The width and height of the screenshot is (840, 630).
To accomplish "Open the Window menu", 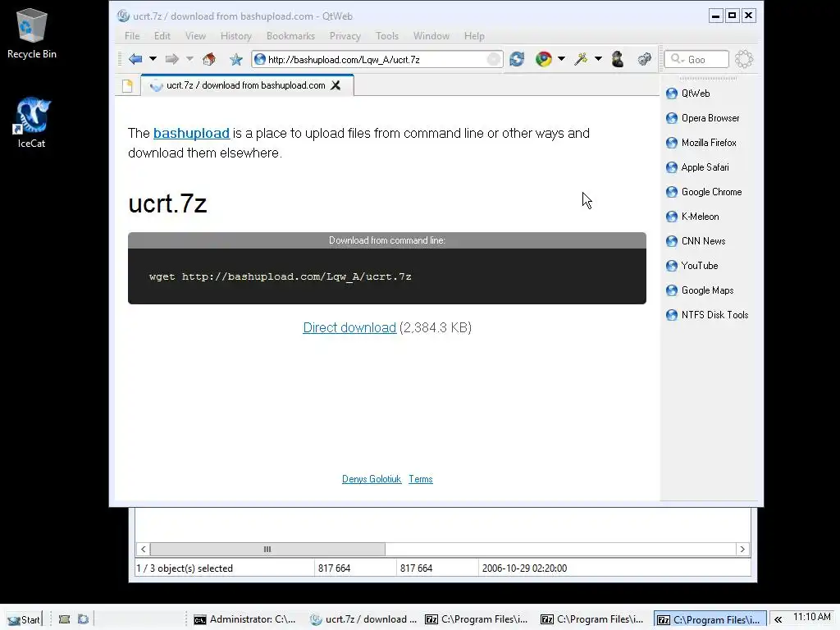I will coord(431,36).
